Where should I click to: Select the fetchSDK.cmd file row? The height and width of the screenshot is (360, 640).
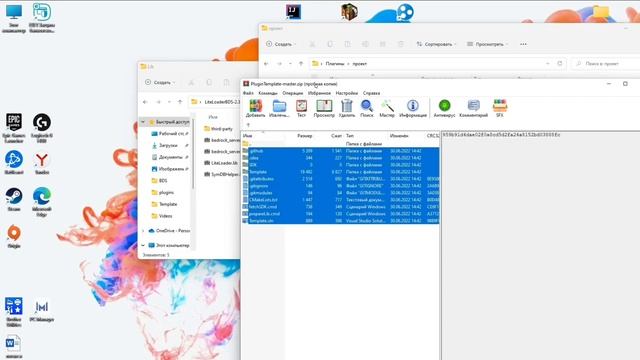340,207
